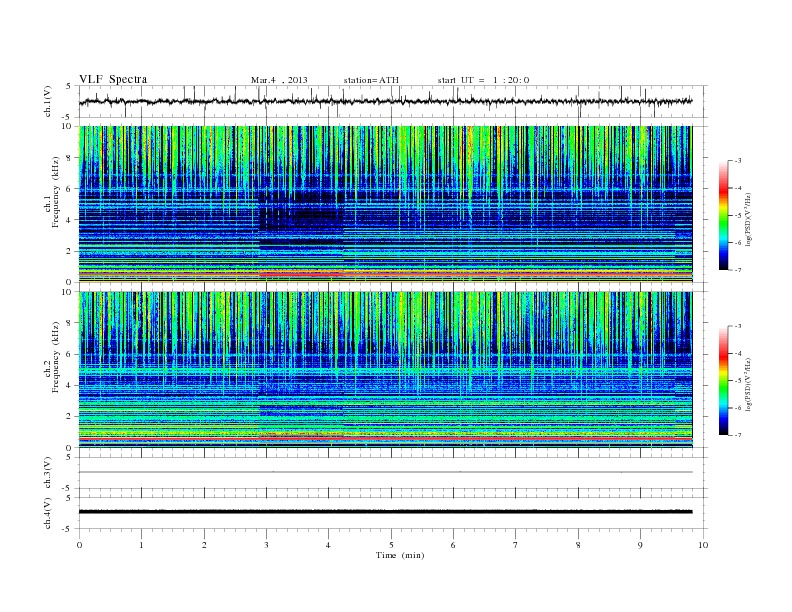
Task: Click the "VLF Spectra" plot title
Action: (113, 79)
